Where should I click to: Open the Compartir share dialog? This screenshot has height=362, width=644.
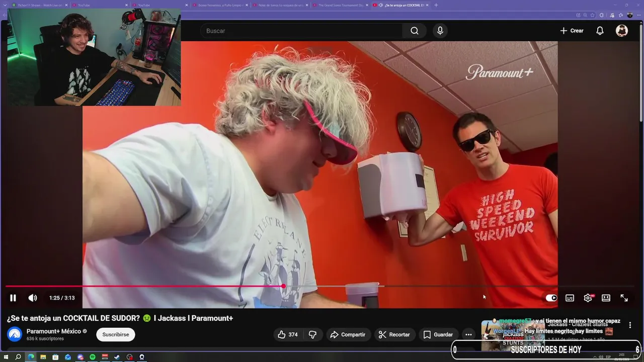pyautogui.click(x=348, y=334)
